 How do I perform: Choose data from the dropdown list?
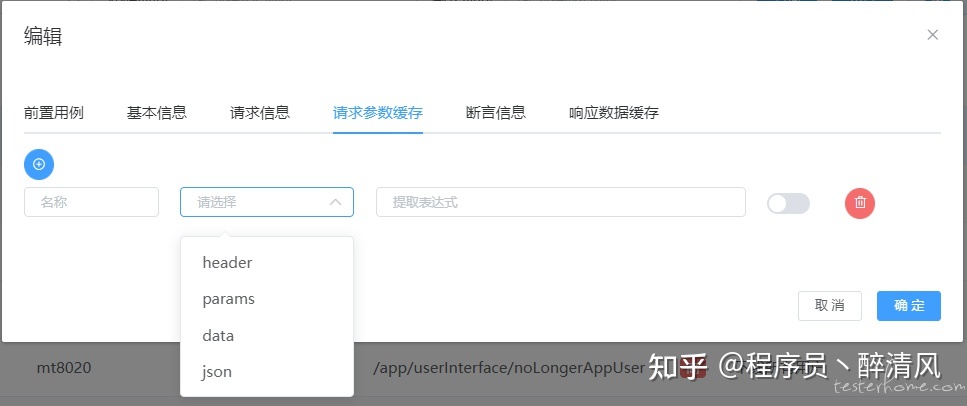[x=266, y=336]
